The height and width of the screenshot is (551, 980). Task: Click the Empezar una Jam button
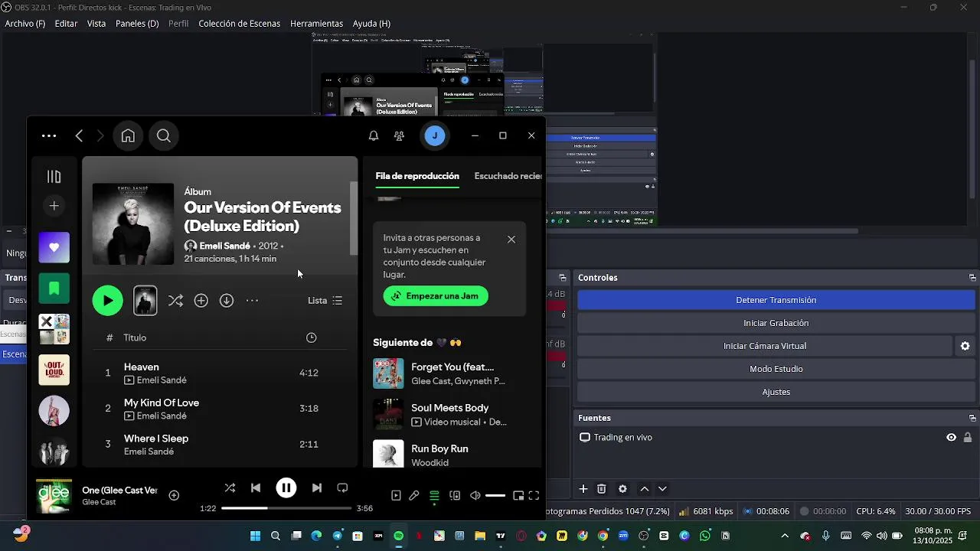click(x=436, y=296)
